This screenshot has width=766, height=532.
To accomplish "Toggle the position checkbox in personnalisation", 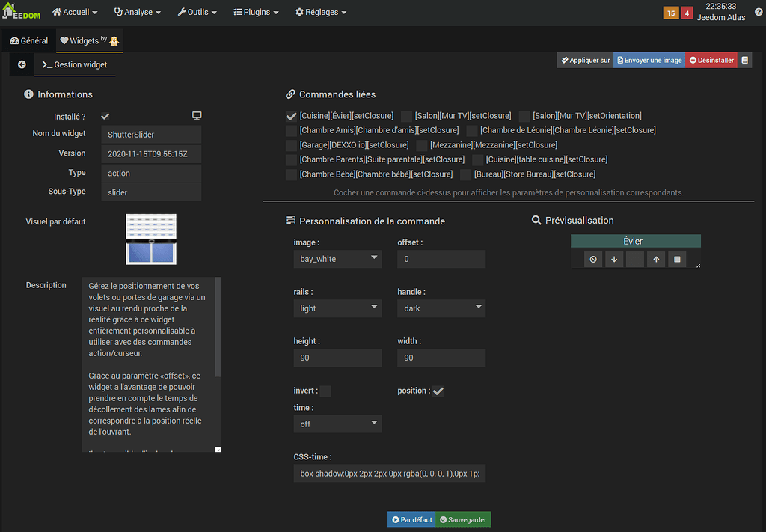I will pyautogui.click(x=439, y=390).
